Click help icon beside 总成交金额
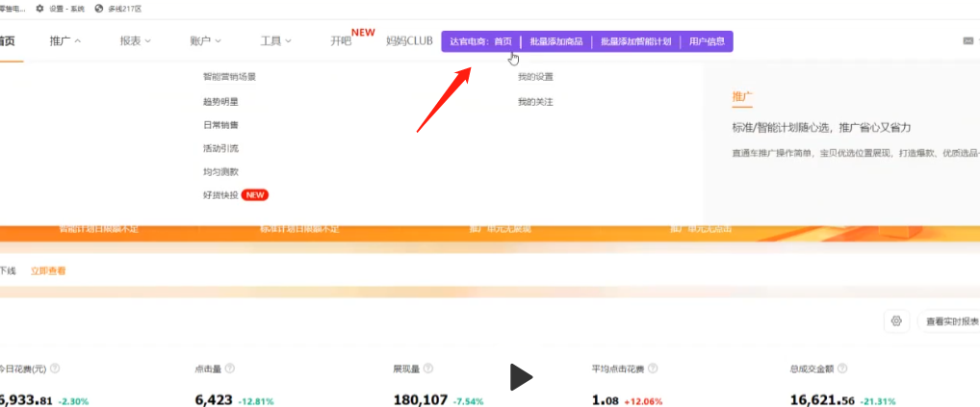 [842, 369]
